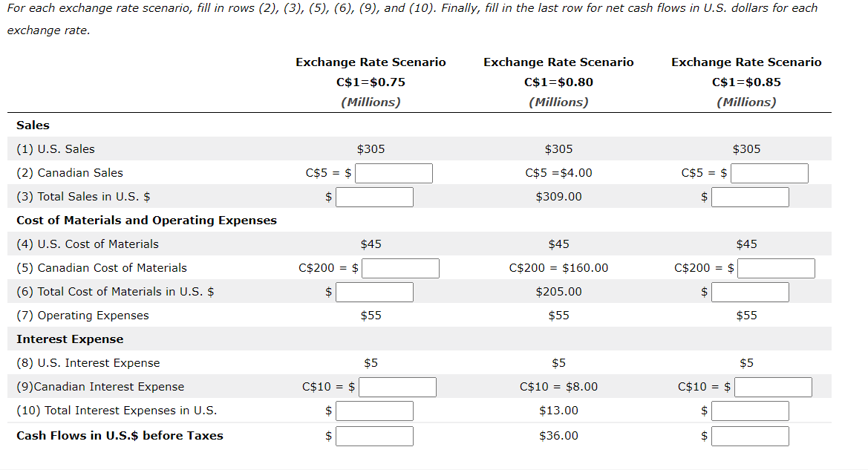This screenshot has height=470, width=868.
Task: Click the Total Cost of Materials field under $0.75
Action: coord(375,291)
